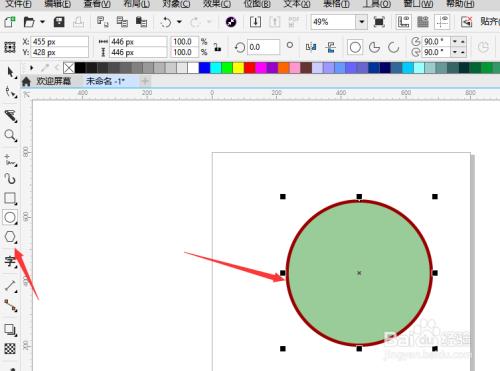This screenshot has height=371, width=500.
Task: Set shape type to arc
Action: click(394, 47)
